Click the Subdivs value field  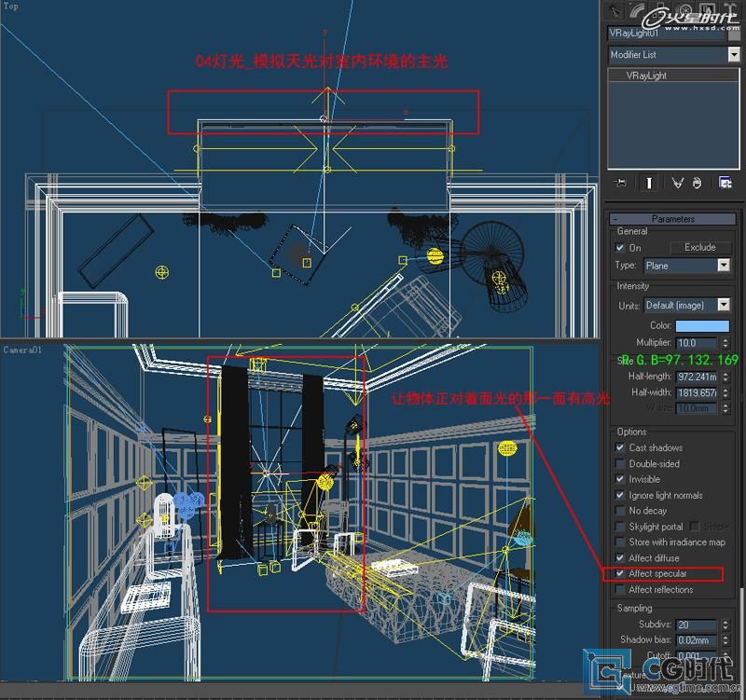697,625
